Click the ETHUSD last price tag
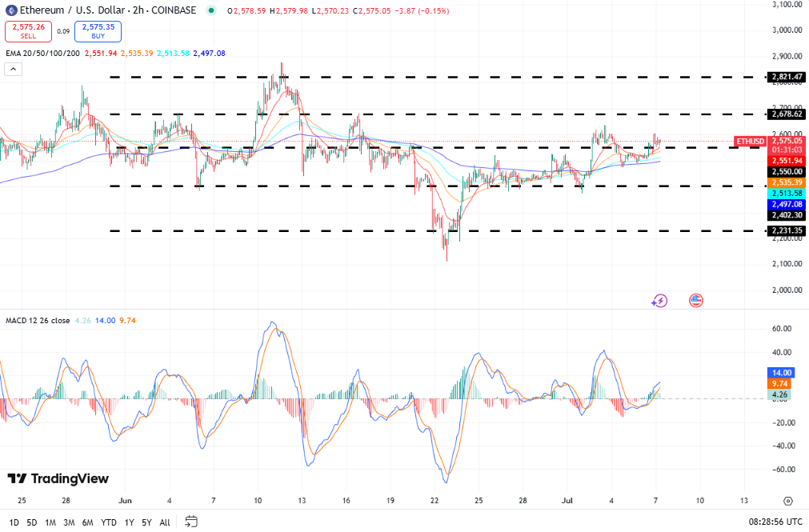809x532 pixels. 750,141
